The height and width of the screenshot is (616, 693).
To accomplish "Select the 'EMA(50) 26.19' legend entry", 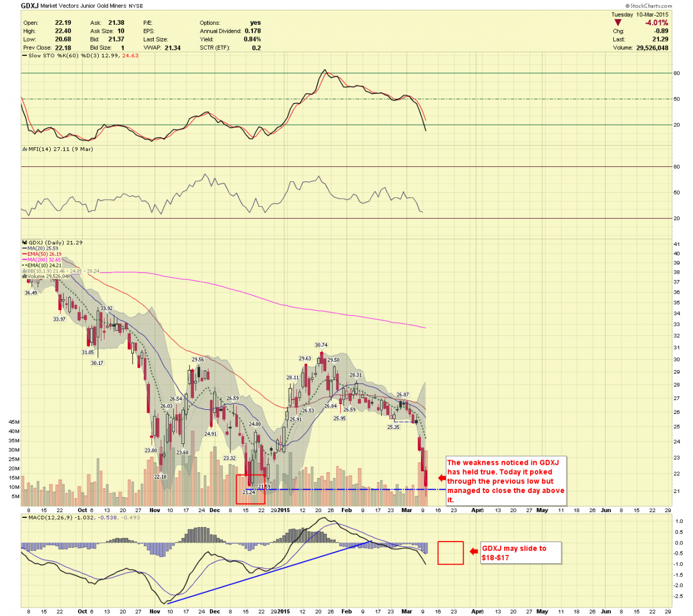I will pyautogui.click(x=44, y=254).
